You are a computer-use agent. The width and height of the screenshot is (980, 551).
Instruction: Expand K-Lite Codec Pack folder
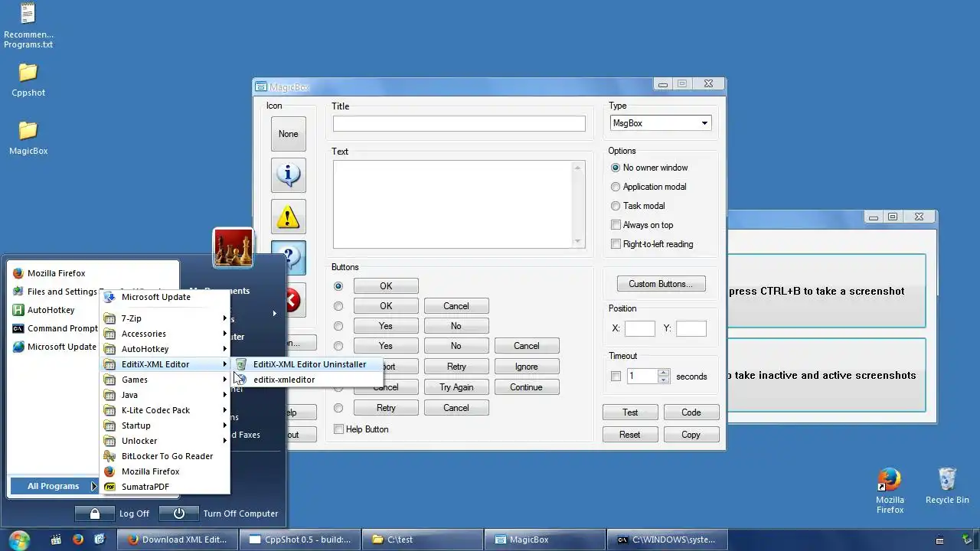[x=165, y=410]
